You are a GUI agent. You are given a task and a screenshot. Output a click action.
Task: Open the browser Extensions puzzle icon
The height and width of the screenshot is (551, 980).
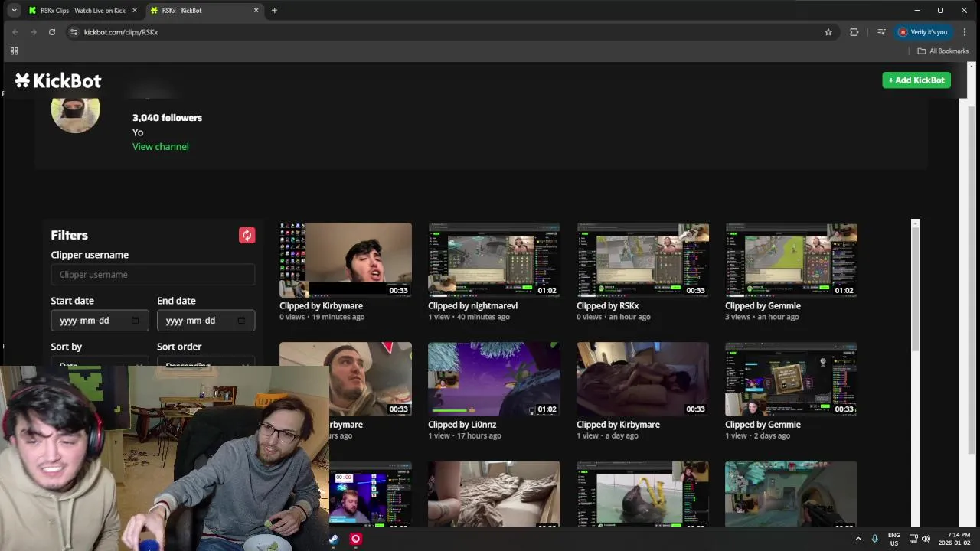click(x=854, y=32)
